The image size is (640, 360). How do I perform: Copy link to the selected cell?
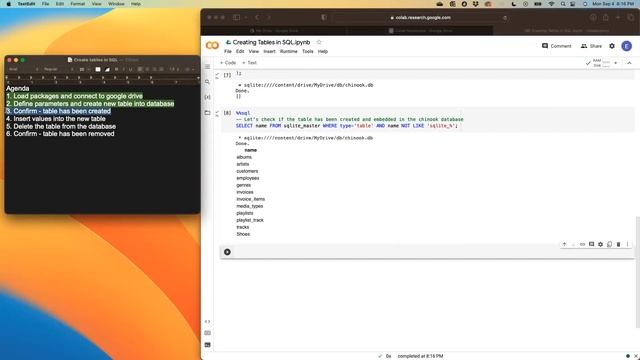click(582, 244)
